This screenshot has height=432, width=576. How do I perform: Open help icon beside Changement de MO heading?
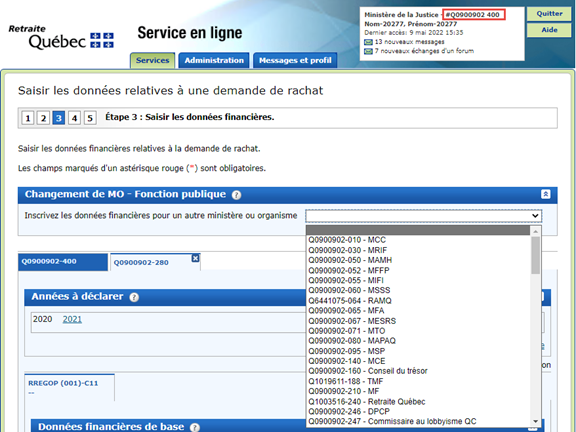[x=237, y=195]
